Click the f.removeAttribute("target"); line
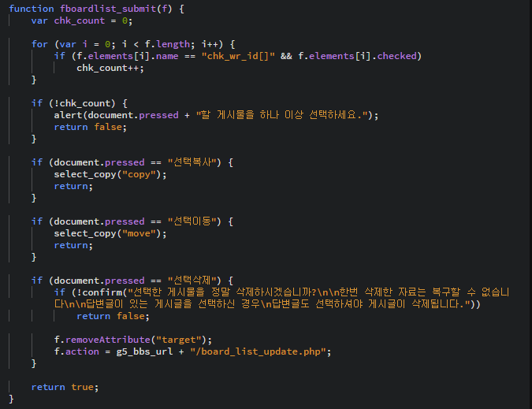The width and height of the screenshot is (532, 409). click(x=133, y=340)
